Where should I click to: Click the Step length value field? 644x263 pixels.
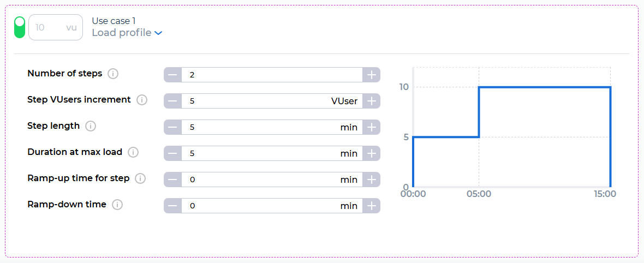pyautogui.click(x=262, y=127)
